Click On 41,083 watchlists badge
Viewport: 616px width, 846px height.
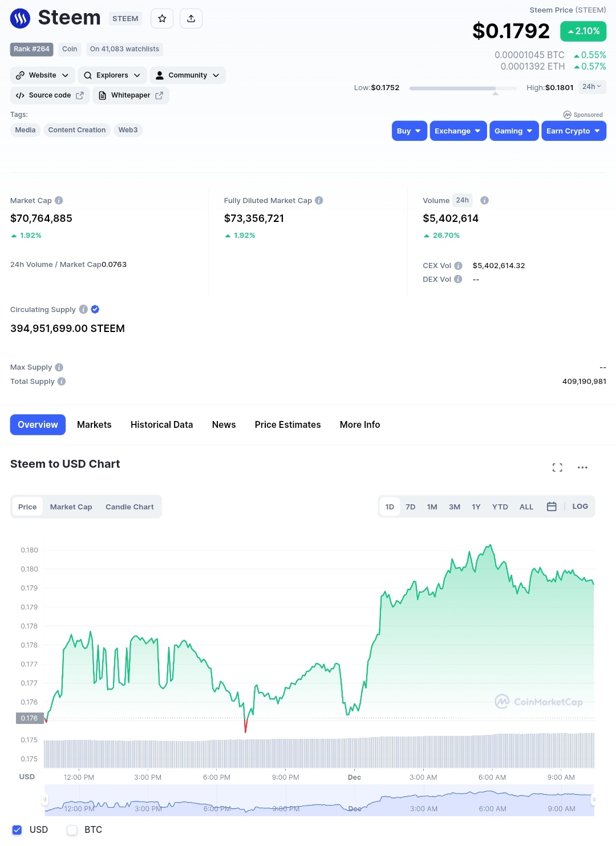point(125,49)
